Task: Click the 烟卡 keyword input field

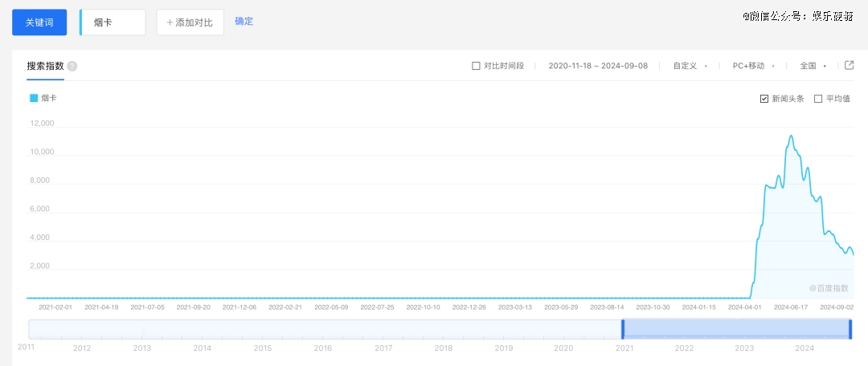Action: pos(113,22)
